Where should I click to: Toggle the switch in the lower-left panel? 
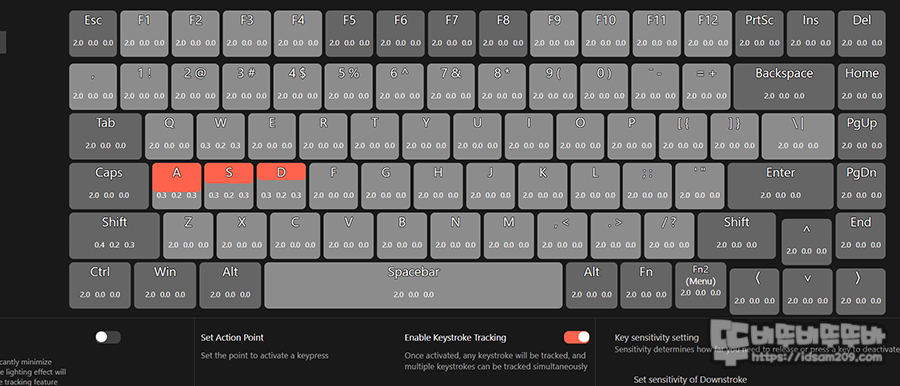pos(108,337)
